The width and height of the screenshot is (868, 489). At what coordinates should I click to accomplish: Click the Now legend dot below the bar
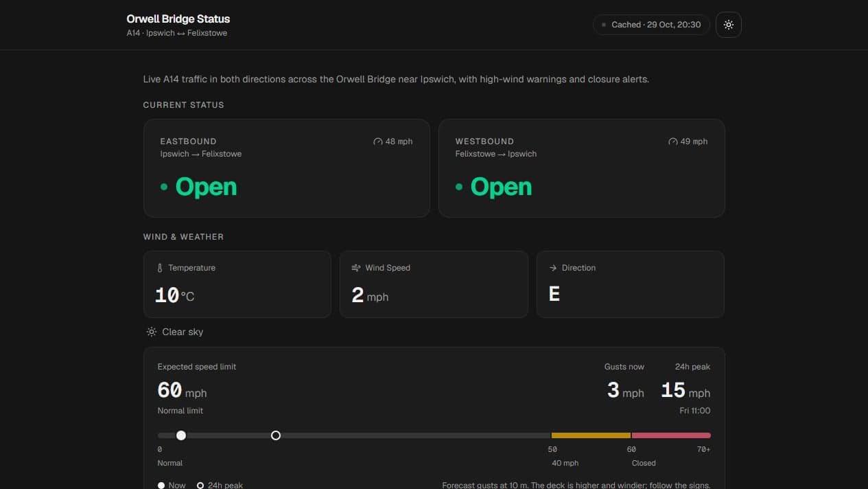click(x=161, y=486)
